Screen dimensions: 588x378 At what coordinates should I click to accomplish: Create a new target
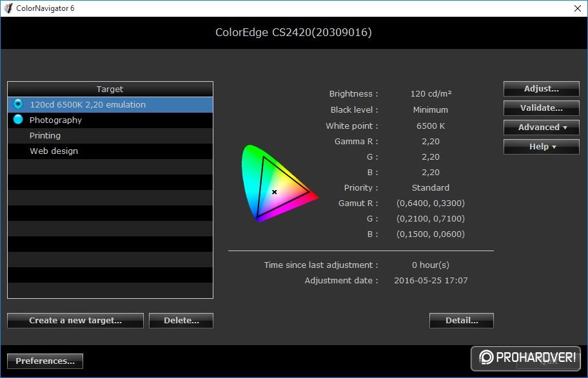point(75,321)
